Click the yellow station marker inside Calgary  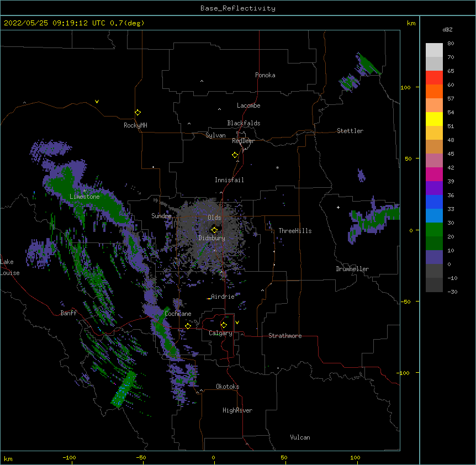224,325
